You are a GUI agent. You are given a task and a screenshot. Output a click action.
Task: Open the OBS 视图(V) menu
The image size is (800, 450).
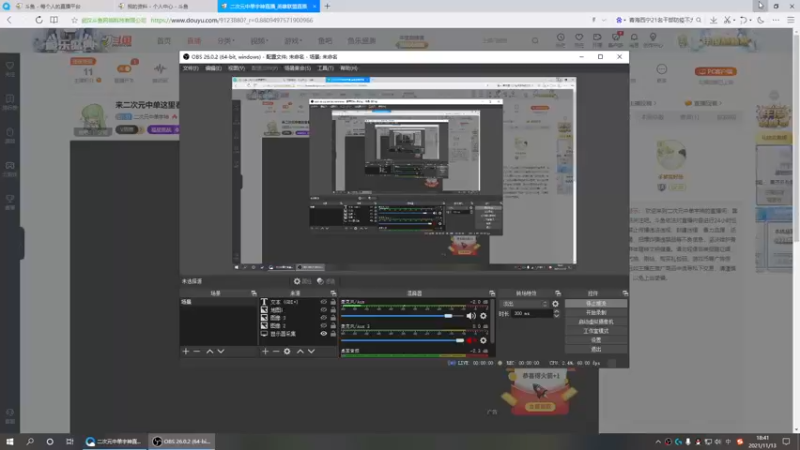tap(236, 68)
